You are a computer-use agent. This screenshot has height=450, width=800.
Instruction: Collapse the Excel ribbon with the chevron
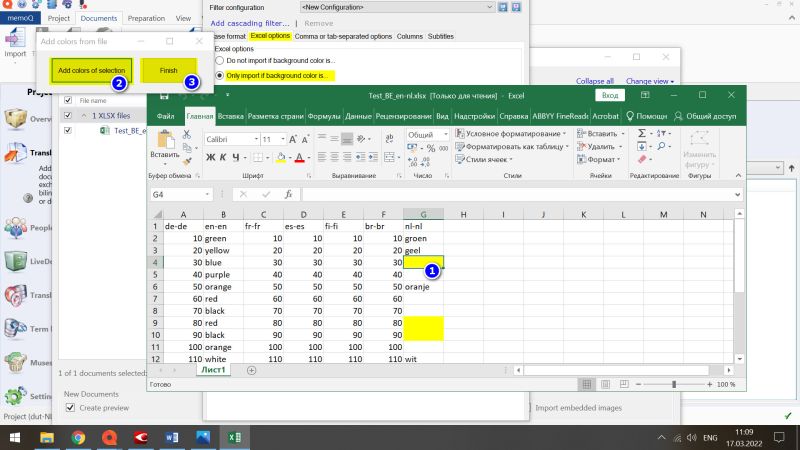click(738, 176)
